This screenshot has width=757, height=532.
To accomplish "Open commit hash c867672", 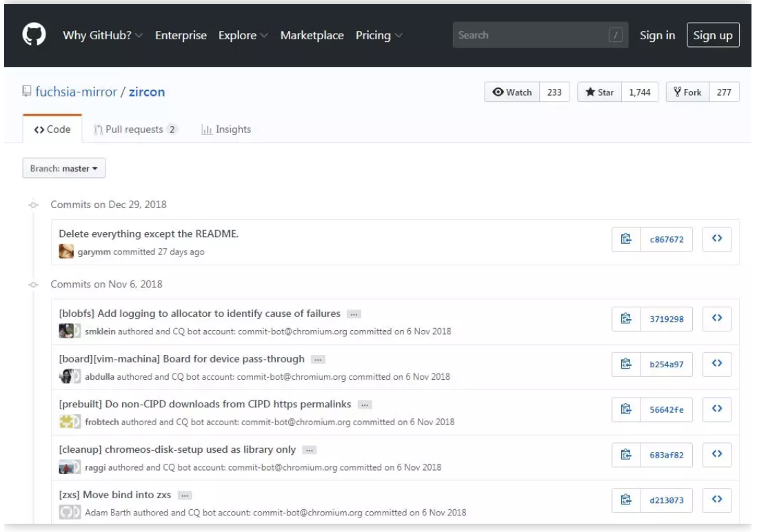I will [666, 239].
